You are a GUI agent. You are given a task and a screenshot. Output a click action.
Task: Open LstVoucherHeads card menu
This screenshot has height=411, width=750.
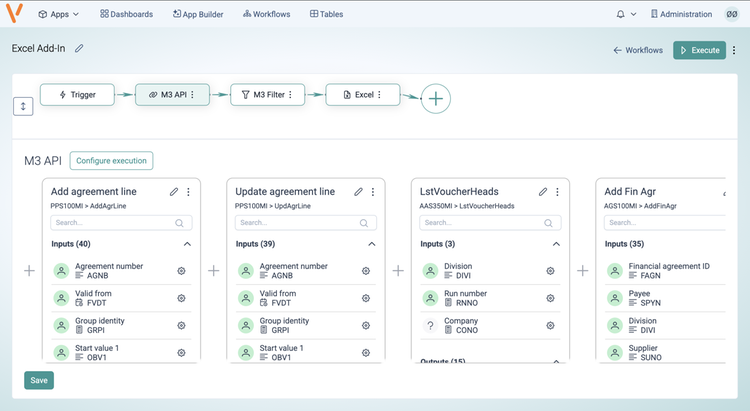click(557, 192)
